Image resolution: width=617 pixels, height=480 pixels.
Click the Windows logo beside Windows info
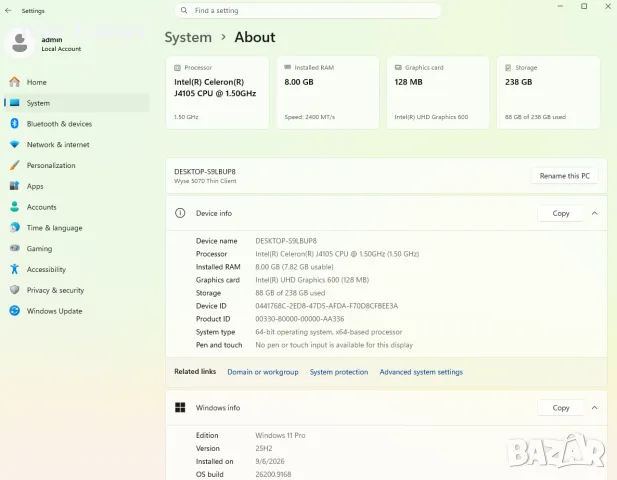click(180, 408)
